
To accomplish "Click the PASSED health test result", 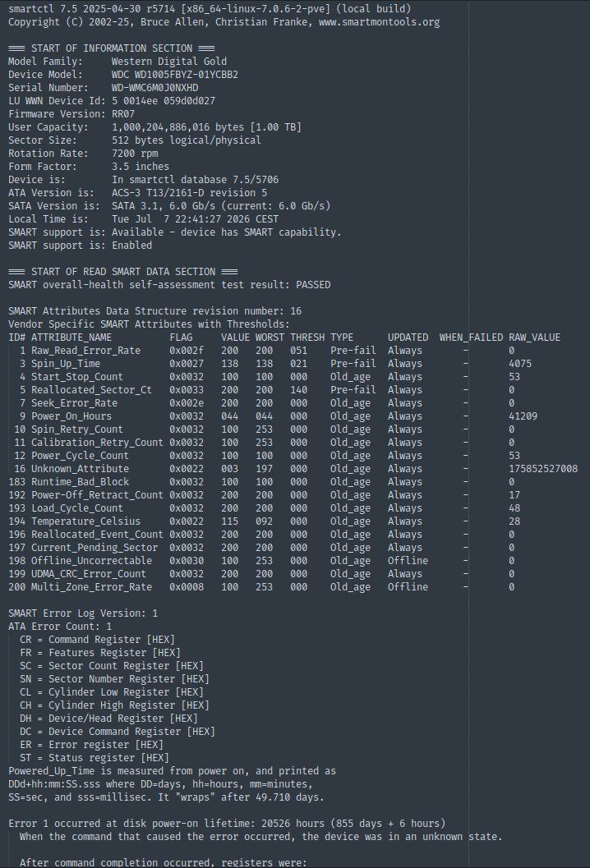I will pyautogui.click(x=313, y=284).
